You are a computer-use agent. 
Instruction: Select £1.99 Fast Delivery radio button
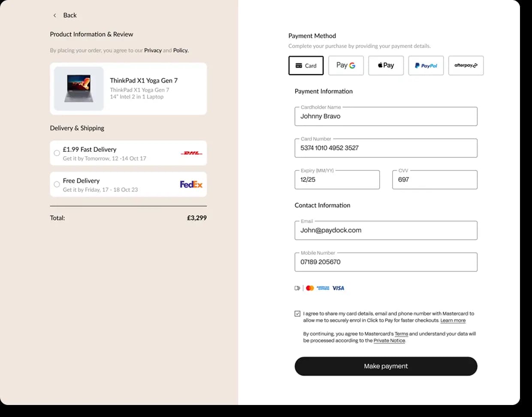pyautogui.click(x=57, y=153)
